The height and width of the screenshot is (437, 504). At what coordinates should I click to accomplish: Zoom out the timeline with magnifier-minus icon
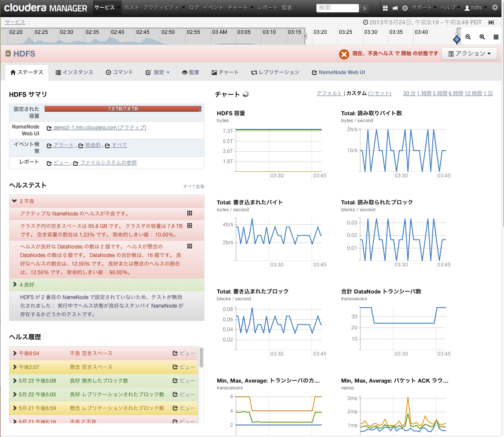(x=468, y=37)
